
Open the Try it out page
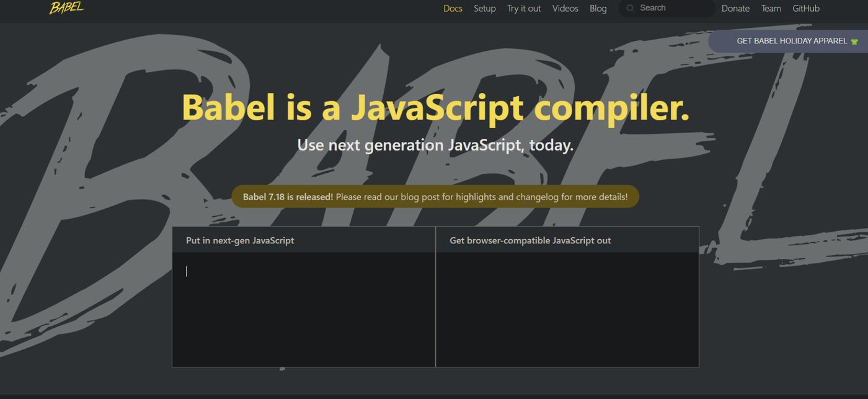point(524,8)
